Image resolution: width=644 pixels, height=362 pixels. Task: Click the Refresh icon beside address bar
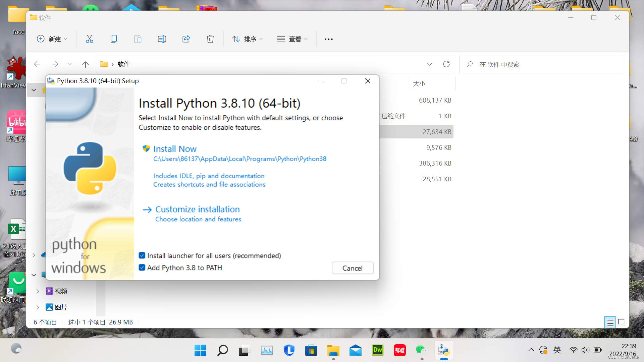click(x=446, y=64)
